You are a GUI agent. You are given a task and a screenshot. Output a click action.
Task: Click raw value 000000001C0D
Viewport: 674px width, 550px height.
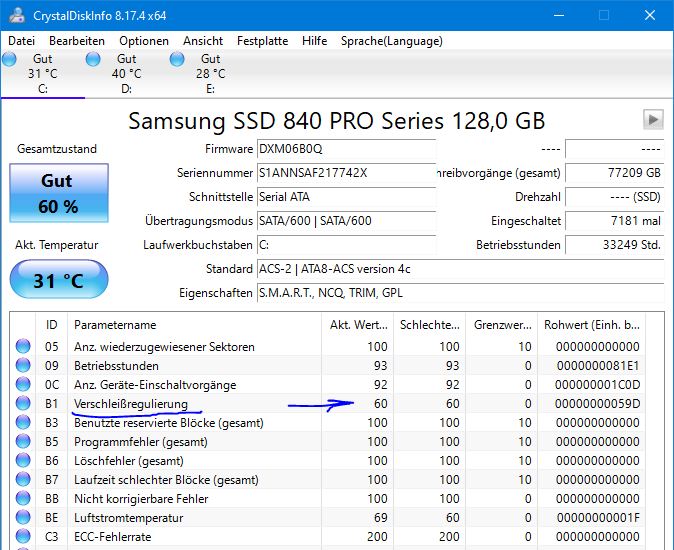[x=597, y=385]
